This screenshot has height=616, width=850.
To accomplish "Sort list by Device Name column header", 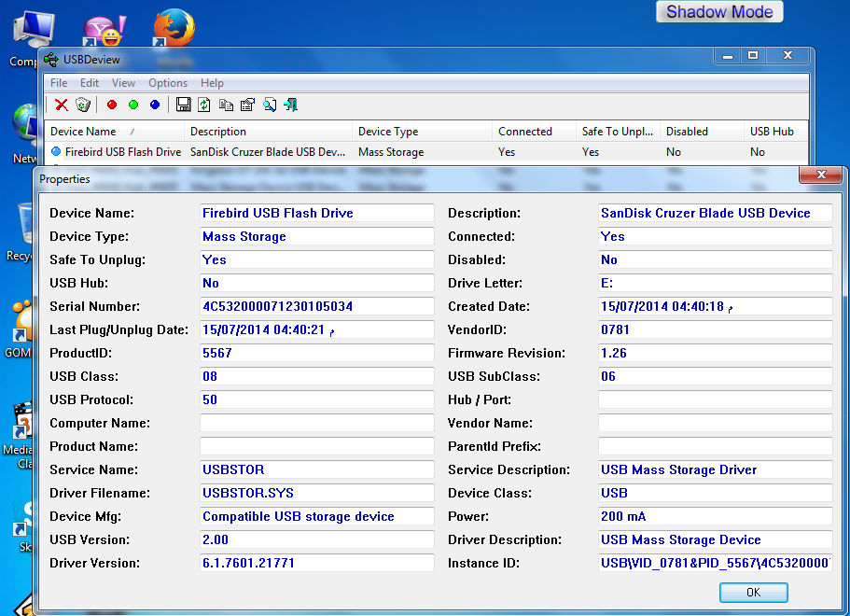I will (x=84, y=132).
